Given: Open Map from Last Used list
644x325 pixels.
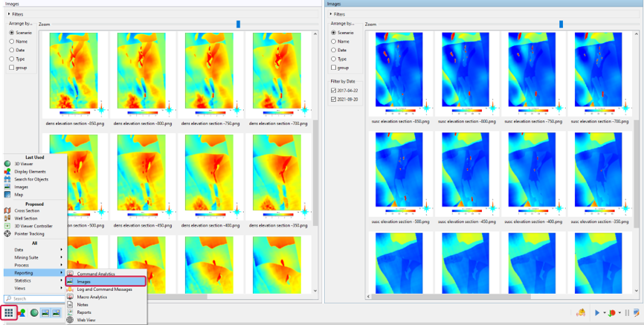Looking at the screenshot, I should pyautogui.click(x=35, y=195).
